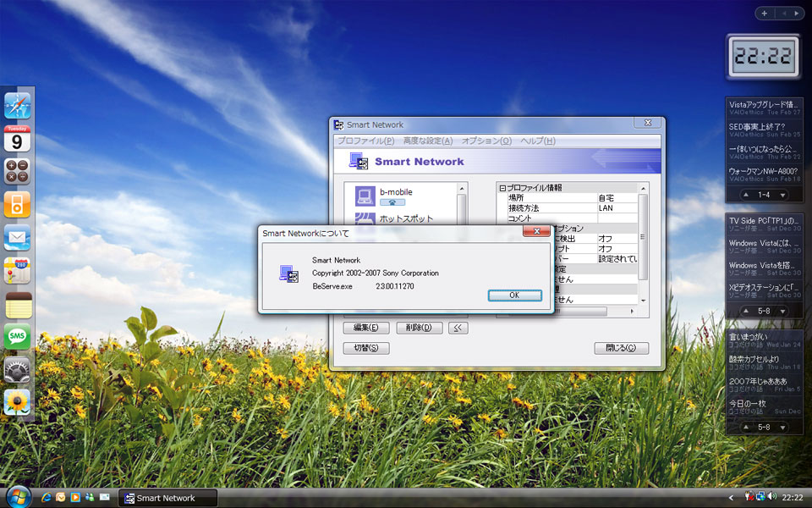Open the yellow Notes pad dock icon
This screenshot has height=508, width=812.
click(x=19, y=305)
